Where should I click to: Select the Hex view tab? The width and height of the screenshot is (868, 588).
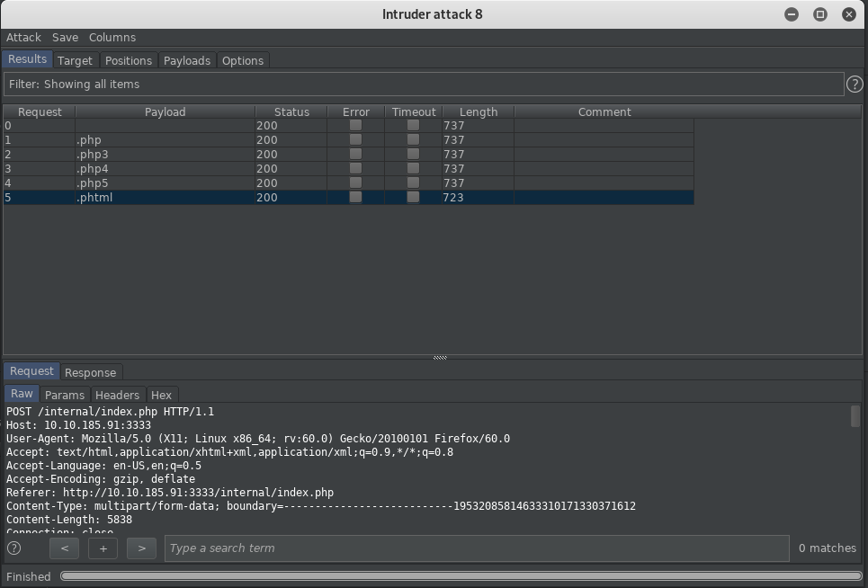click(x=161, y=395)
